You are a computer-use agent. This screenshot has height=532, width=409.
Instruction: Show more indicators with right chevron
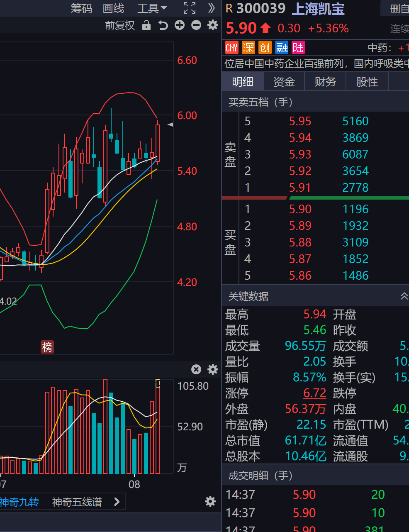coord(117,502)
